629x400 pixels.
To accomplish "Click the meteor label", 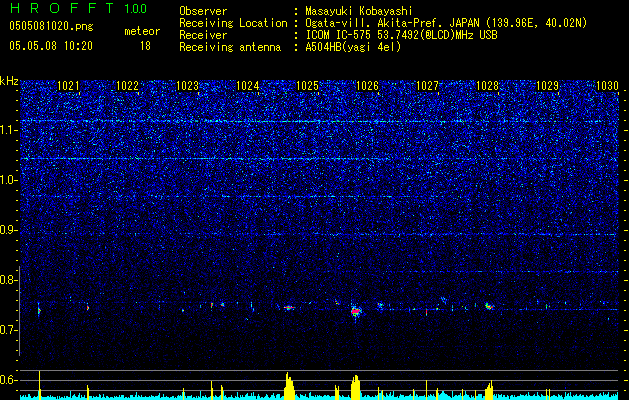I will coord(142,31).
